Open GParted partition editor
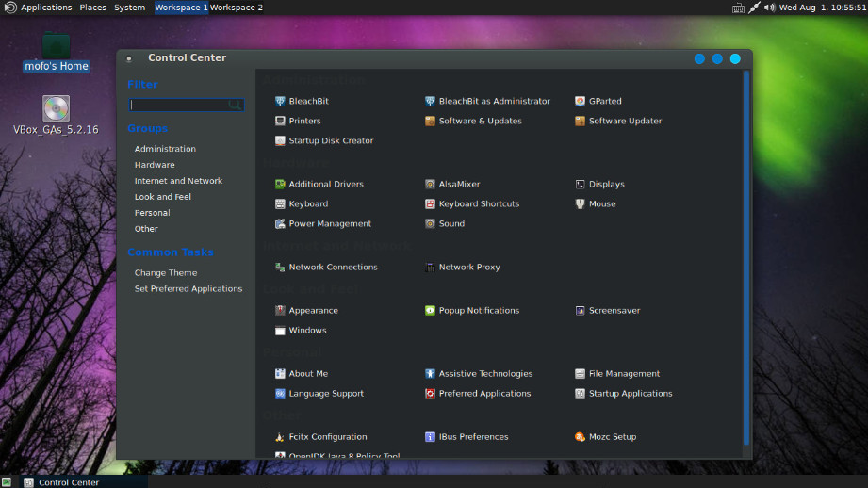Image resolution: width=868 pixels, height=488 pixels. (x=598, y=101)
